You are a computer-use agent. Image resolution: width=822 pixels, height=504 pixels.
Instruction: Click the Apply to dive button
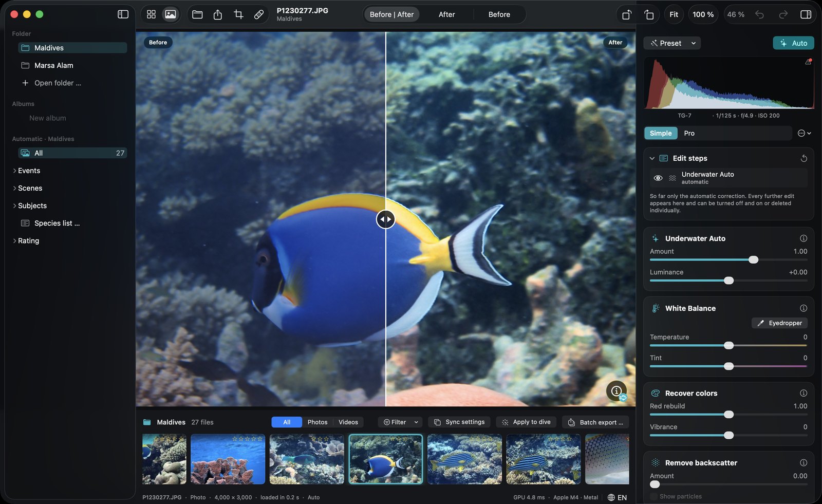pyautogui.click(x=526, y=422)
